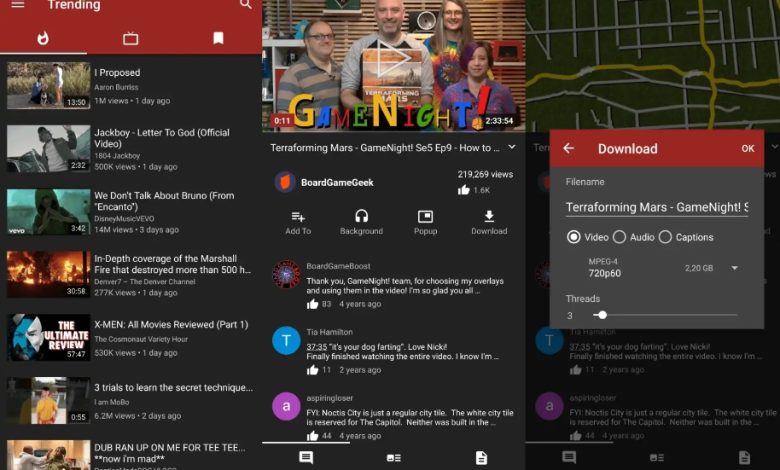Screen dimensions: 780x470
Task: Open 'We Don't Talk About Bruno' video
Action: click(x=164, y=201)
